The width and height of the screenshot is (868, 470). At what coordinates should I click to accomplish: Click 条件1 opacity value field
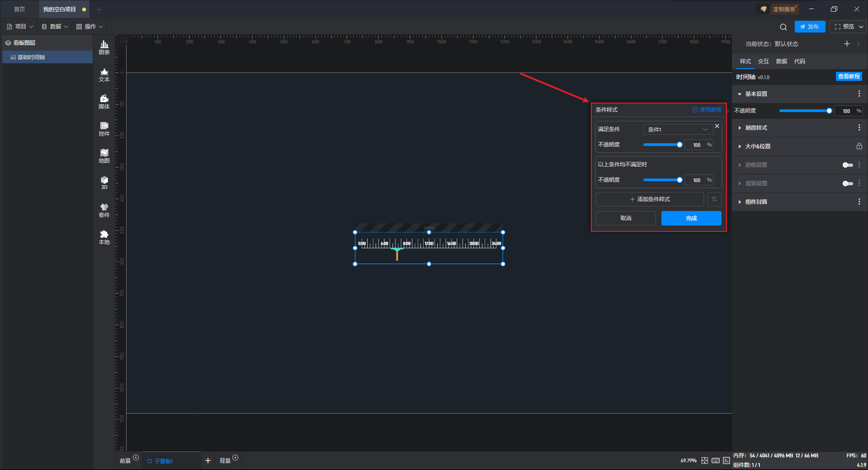pos(699,145)
